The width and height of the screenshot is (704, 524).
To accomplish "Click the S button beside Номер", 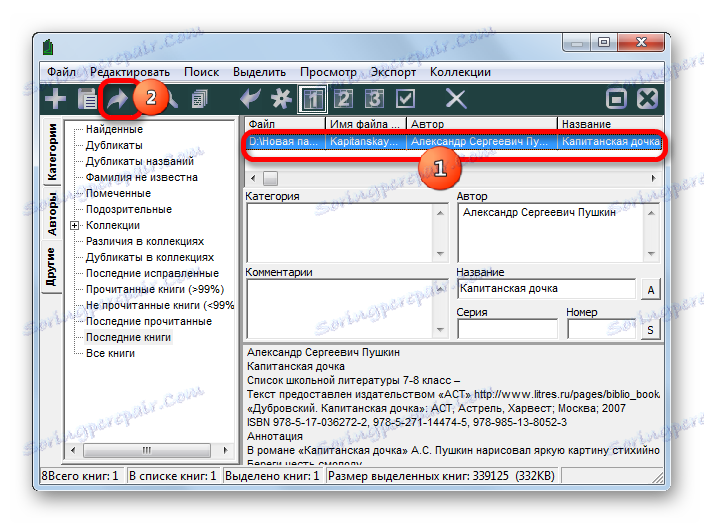I will point(651,330).
